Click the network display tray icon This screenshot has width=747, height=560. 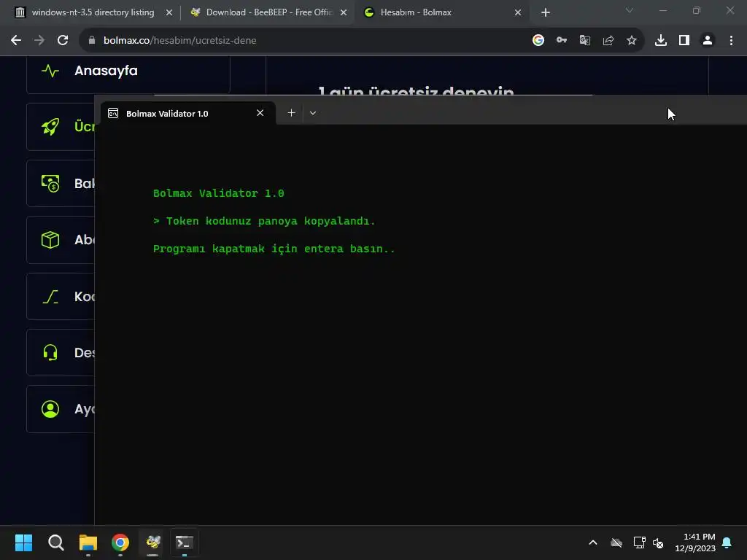[639, 542]
